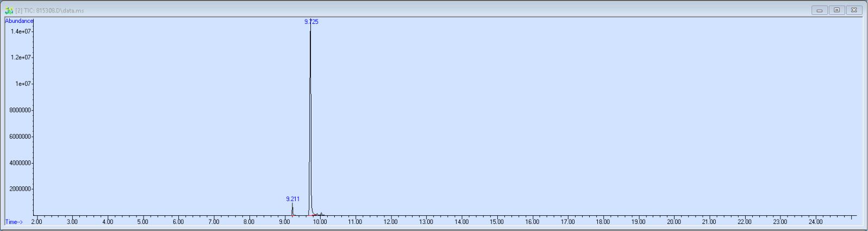Click the Abundance axis label
The height and width of the screenshot is (231, 868).
[x=19, y=21]
